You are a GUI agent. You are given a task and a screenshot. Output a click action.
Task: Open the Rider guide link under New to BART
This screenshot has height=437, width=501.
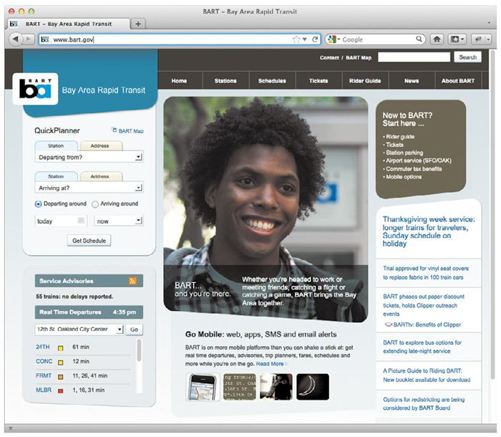click(x=400, y=137)
